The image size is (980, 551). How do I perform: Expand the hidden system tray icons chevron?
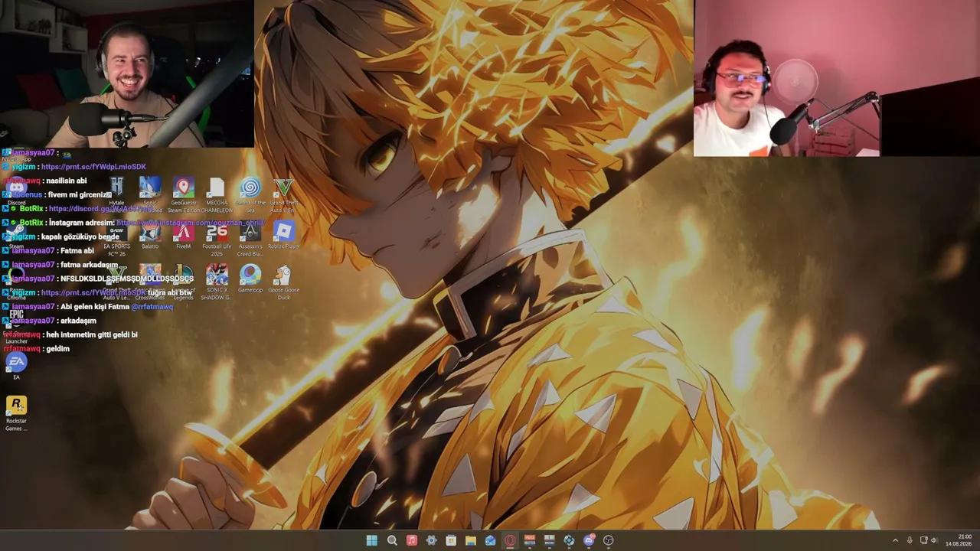895,540
